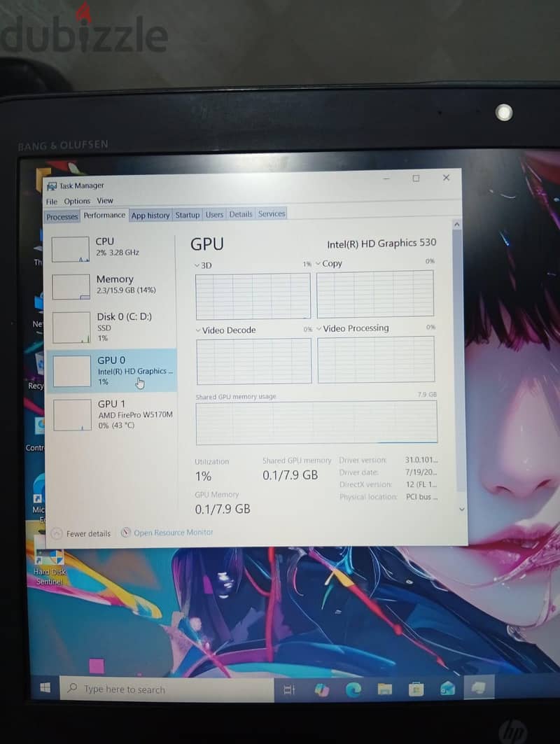The height and width of the screenshot is (744, 560).
Task: Select Disk 0 (C: D:) entry
Action: (112, 326)
